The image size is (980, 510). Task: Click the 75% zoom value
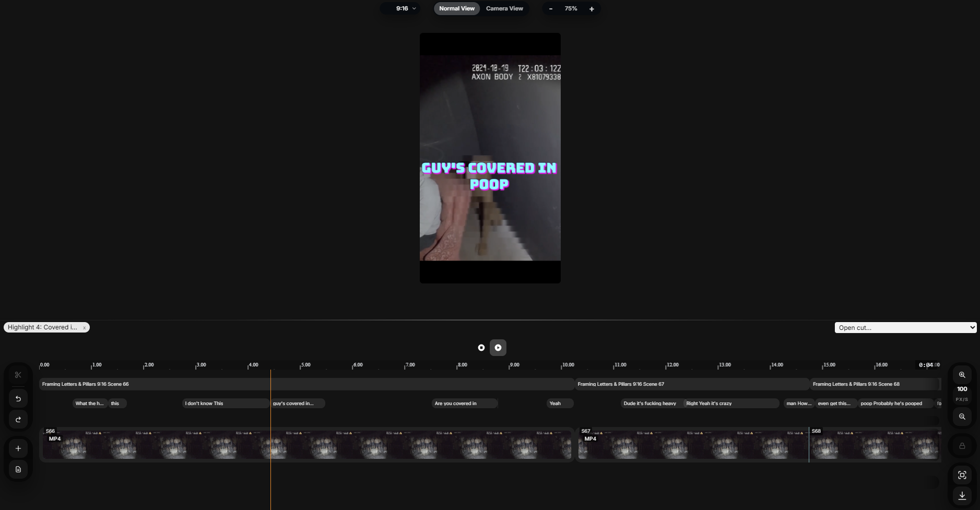coord(571,9)
